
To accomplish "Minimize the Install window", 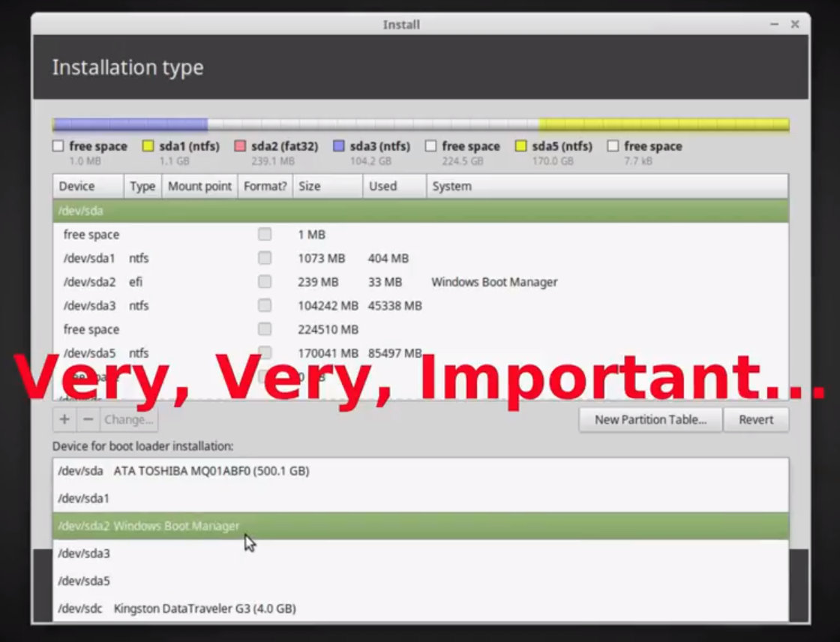I will coord(774,25).
